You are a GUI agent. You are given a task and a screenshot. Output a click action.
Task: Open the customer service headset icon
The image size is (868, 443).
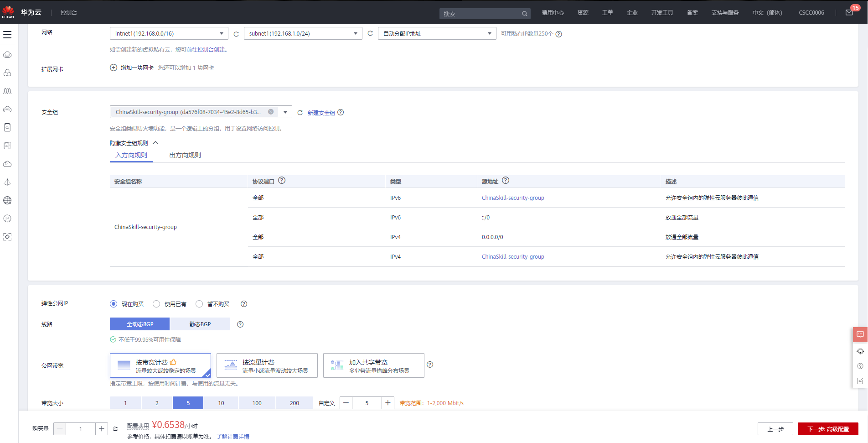tap(860, 351)
